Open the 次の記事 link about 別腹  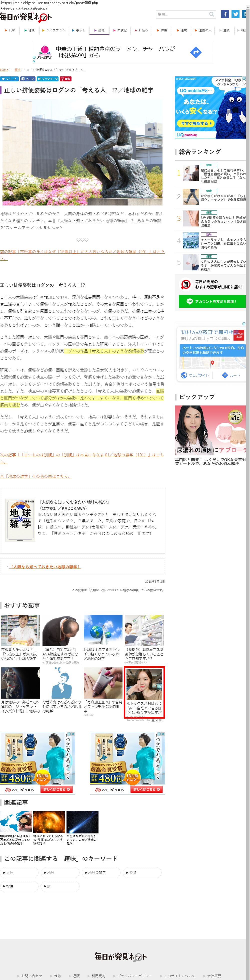pos(82,458)
